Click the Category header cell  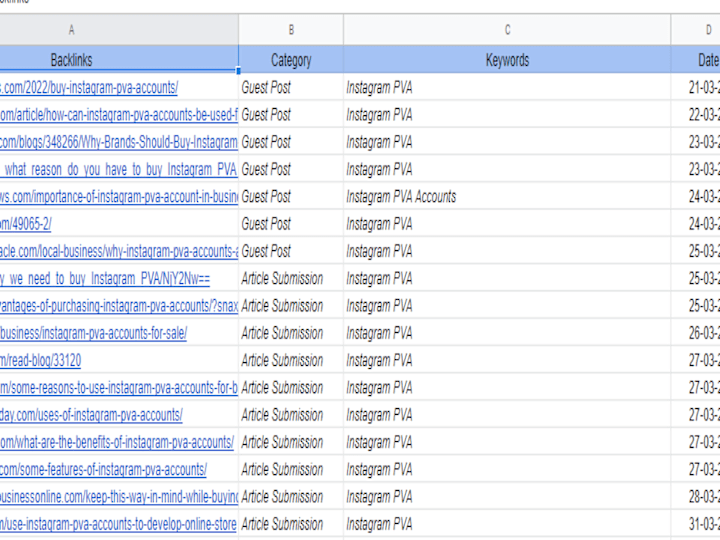291,60
